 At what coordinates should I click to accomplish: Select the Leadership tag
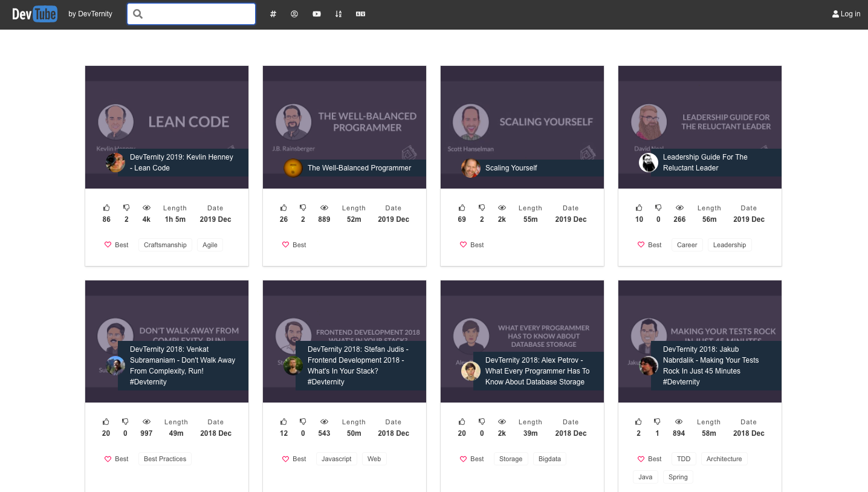(x=730, y=245)
